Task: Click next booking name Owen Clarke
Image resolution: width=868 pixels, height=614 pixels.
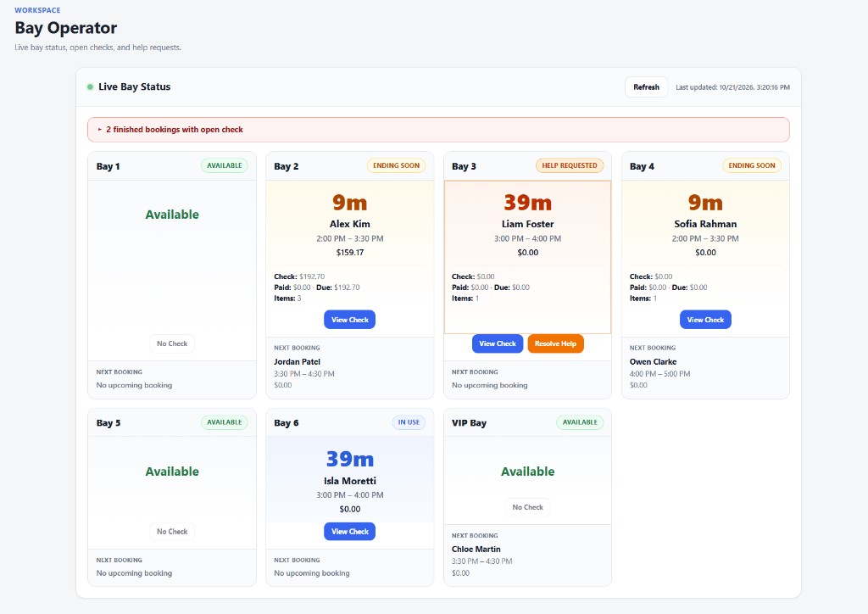Action: tap(653, 361)
